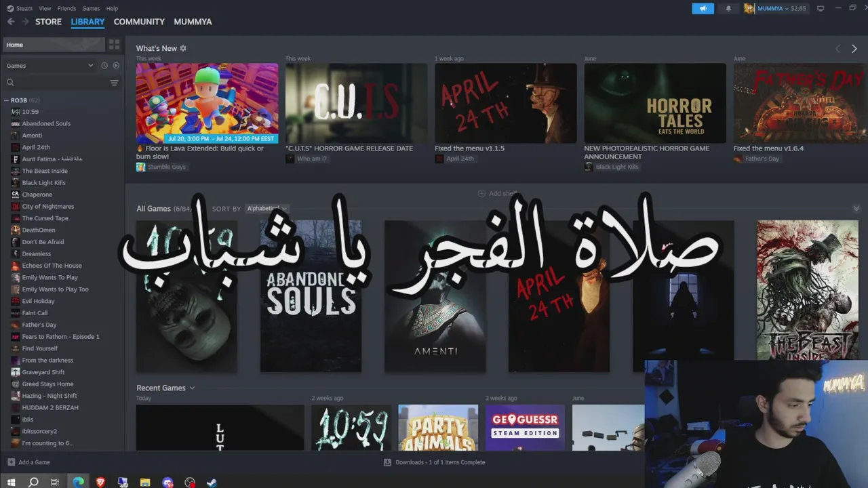Open Party Animals recent game tile
868x488 pixels.
(438, 428)
